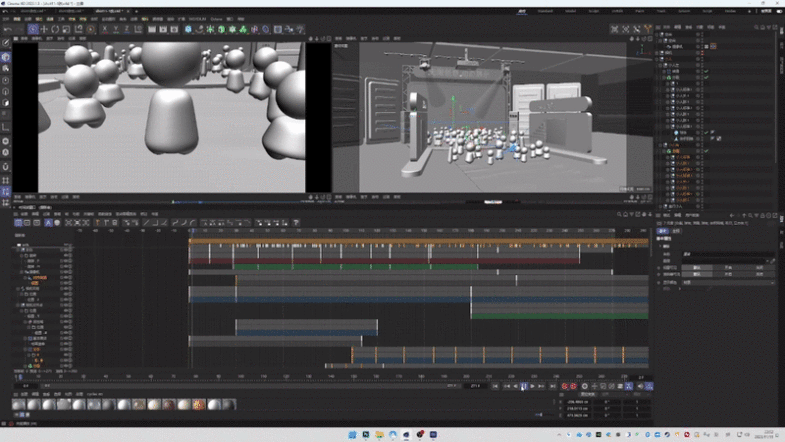Click the Undo arrow icon
The width and height of the screenshot is (785, 442).
pos(8,29)
